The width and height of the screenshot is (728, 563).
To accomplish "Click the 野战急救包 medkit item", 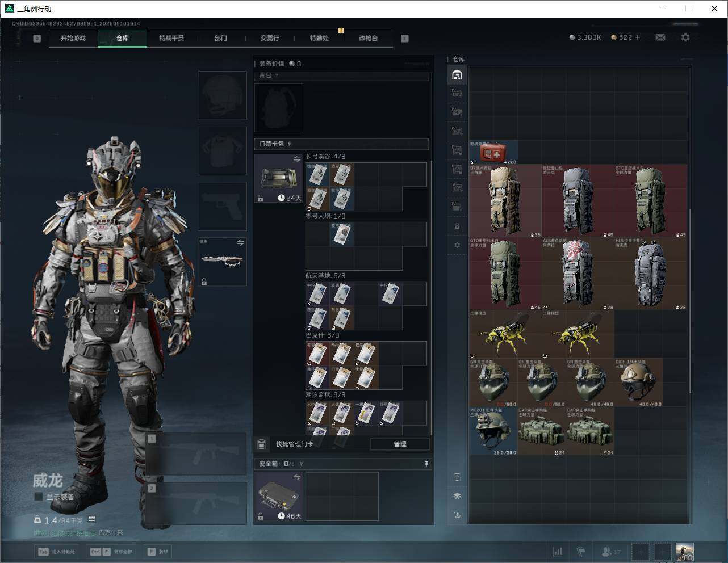I will (493, 153).
